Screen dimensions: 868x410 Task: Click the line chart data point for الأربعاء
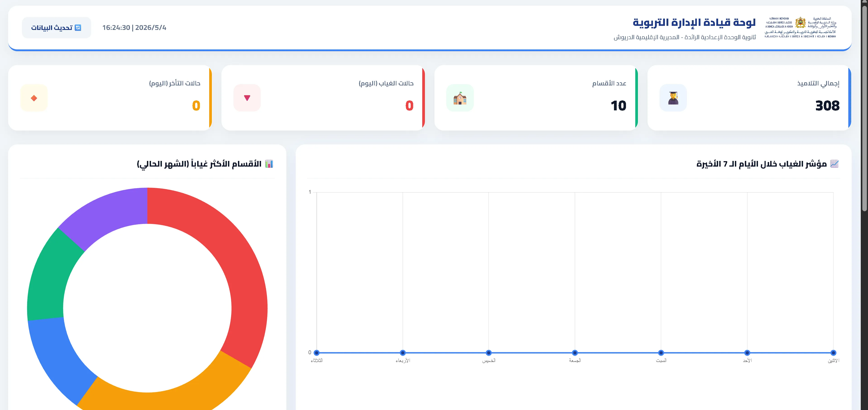[x=403, y=353]
